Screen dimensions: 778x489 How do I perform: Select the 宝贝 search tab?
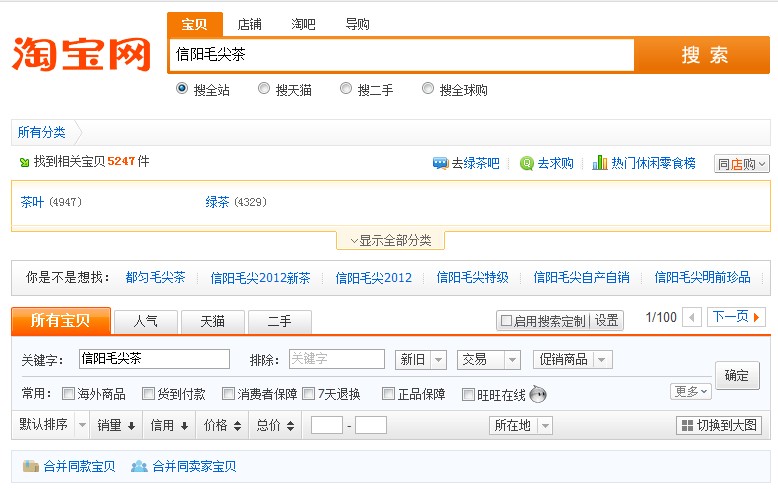pyautogui.click(x=194, y=24)
